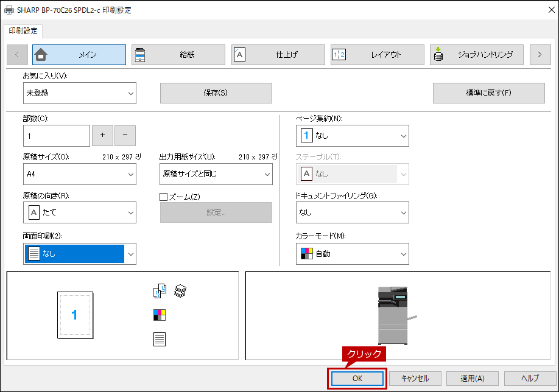
Task: Click the ヘルプ button
Action: click(530, 379)
